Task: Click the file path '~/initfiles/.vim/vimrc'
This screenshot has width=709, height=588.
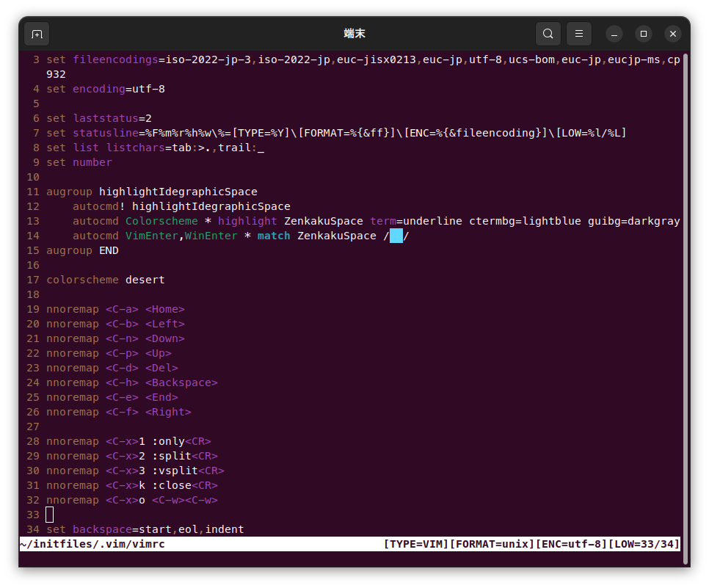Action: tap(92, 544)
